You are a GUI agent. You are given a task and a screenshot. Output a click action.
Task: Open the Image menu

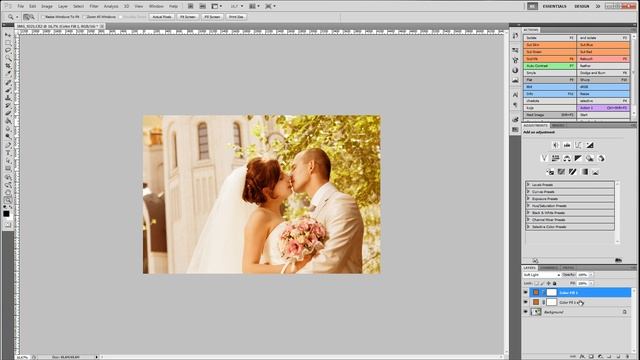coord(47,6)
